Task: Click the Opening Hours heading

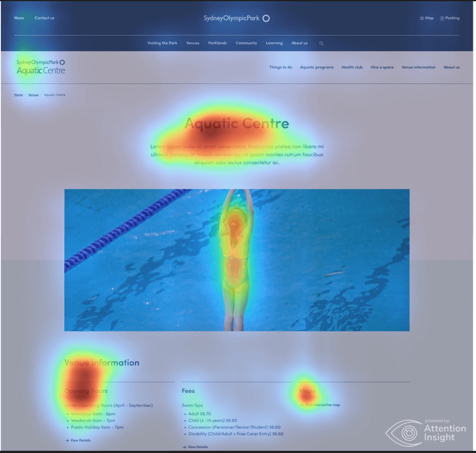Action: 86,391
